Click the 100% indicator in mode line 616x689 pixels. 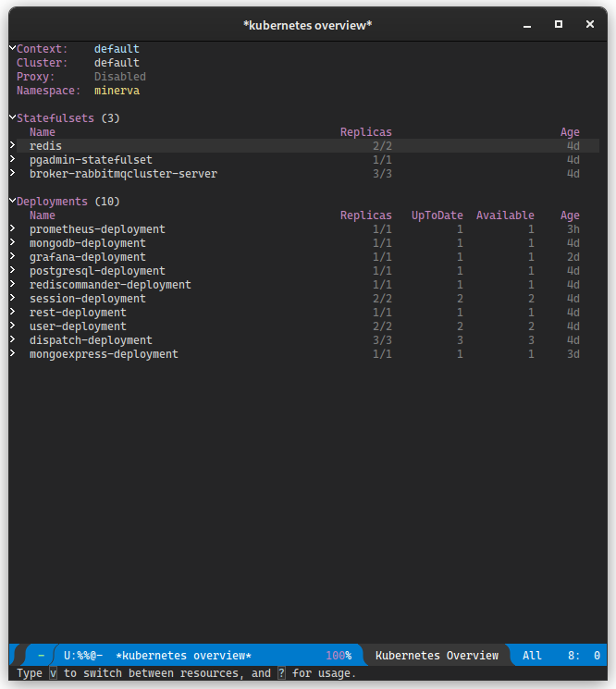coord(339,656)
